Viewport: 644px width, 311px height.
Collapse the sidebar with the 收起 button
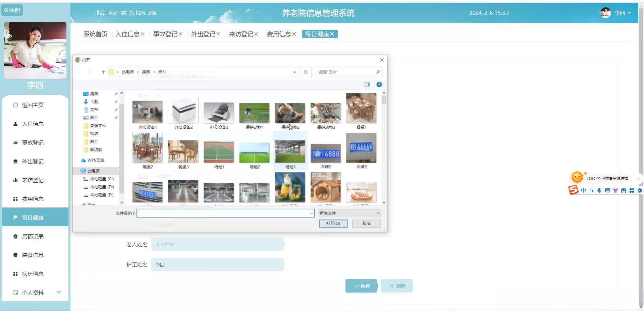[x=12, y=10]
